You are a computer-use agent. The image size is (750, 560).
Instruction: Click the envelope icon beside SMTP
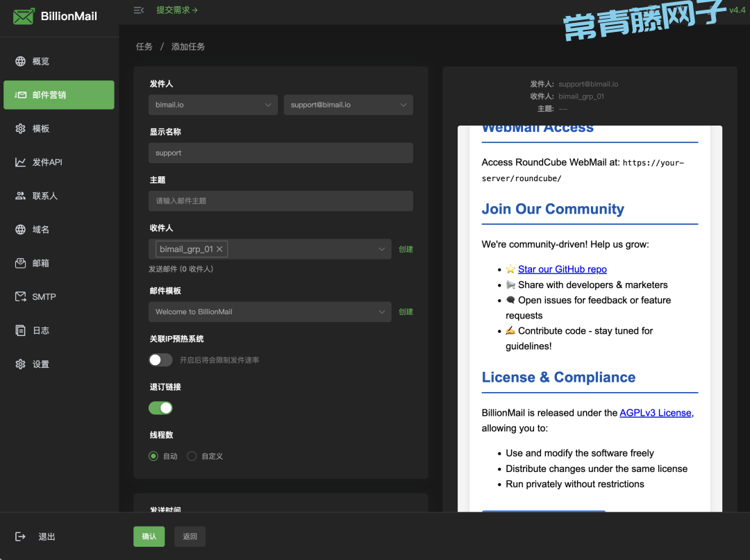pos(20,297)
